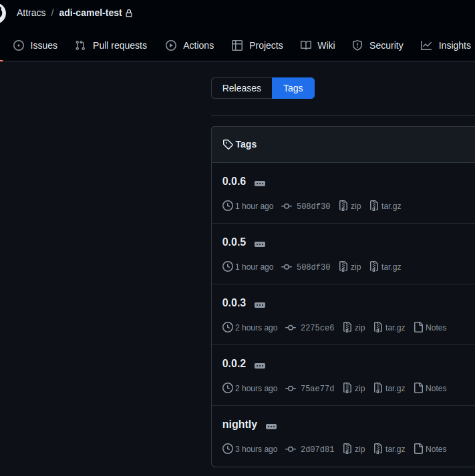Open the Issues tab
The image size is (475, 476).
[35, 45]
